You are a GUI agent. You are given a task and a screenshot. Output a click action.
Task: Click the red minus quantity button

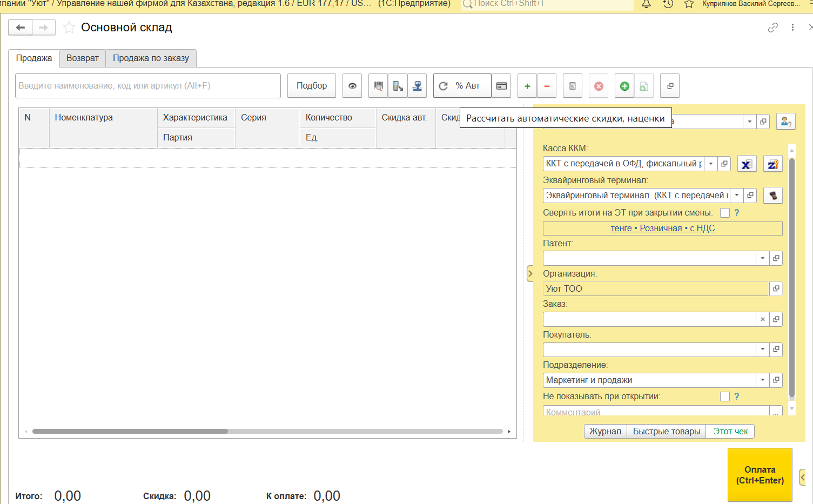click(547, 86)
